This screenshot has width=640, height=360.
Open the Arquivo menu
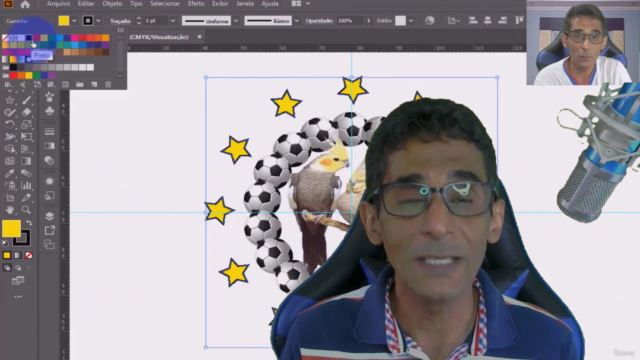tap(58, 4)
